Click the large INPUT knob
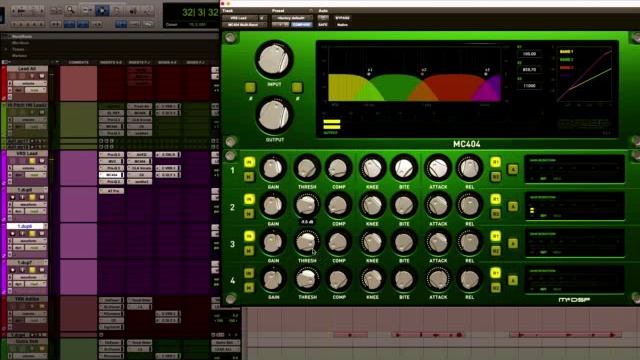This screenshot has height=360, width=640. (x=274, y=60)
